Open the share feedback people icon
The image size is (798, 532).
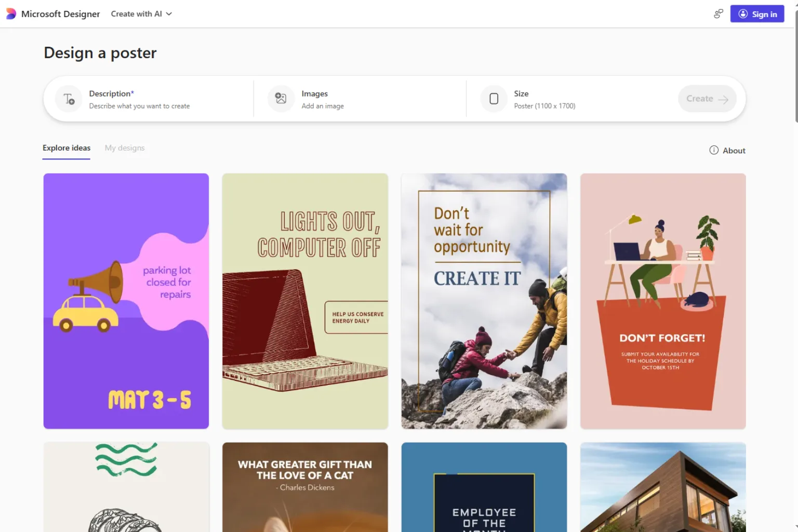coord(719,14)
